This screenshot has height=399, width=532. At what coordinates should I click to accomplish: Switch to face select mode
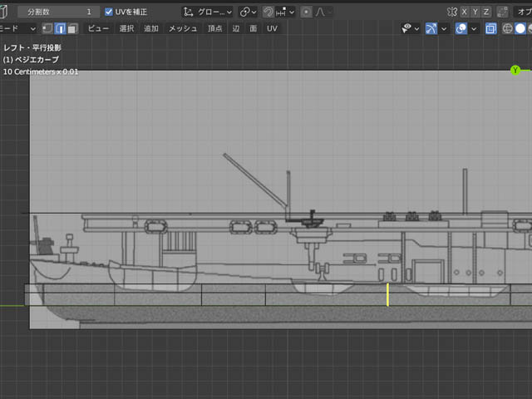pos(72,28)
